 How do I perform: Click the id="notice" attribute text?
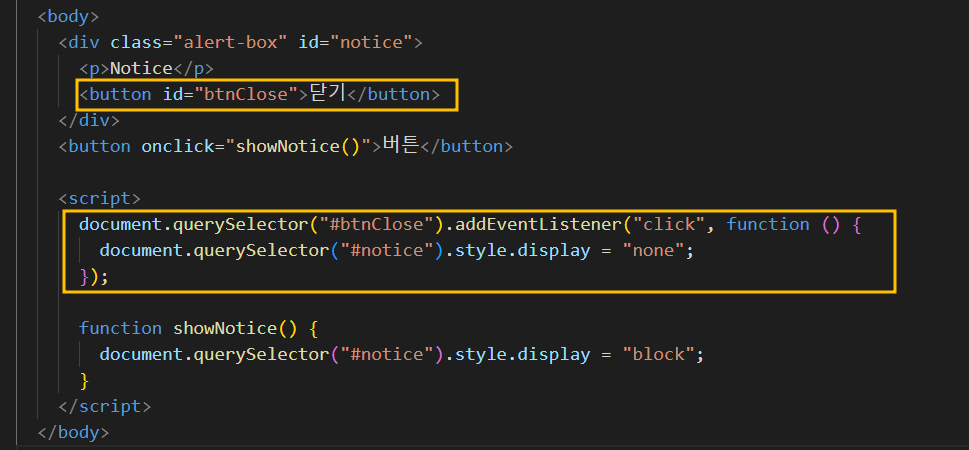pos(355,42)
